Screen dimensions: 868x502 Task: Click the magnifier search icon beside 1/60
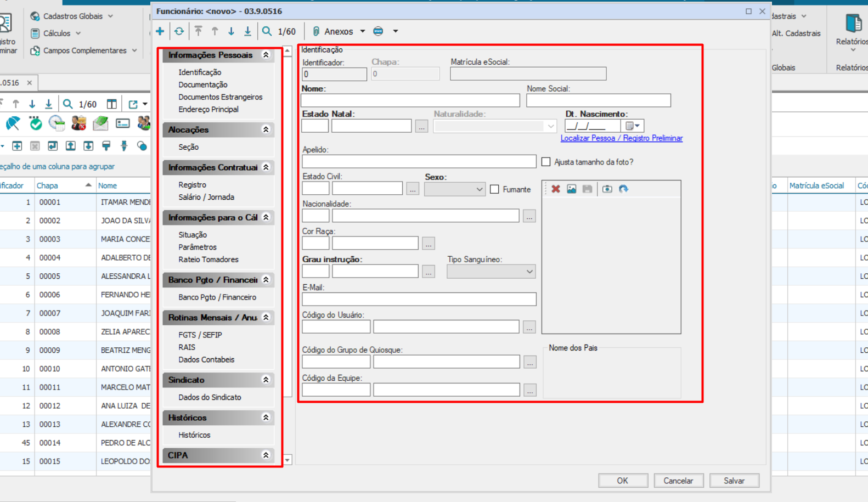(267, 31)
